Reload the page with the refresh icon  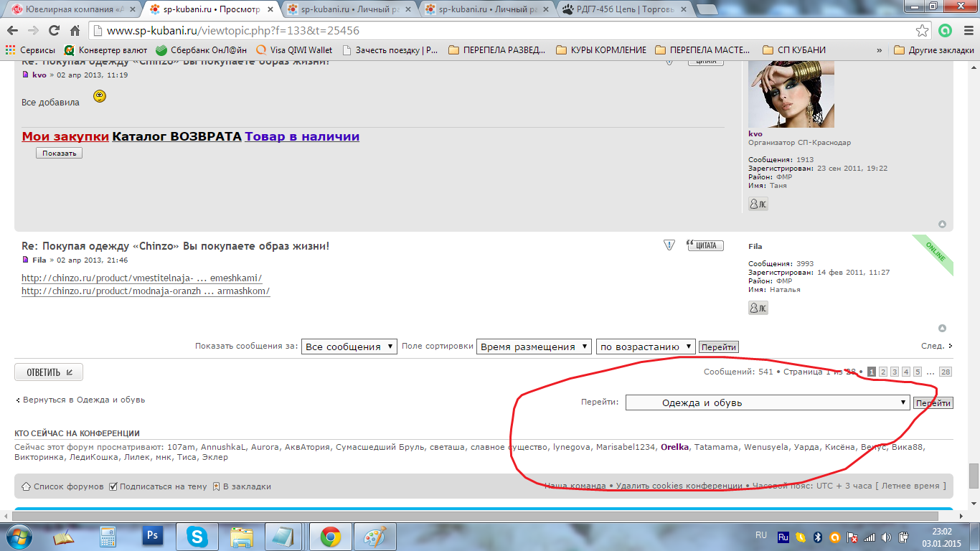click(54, 31)
